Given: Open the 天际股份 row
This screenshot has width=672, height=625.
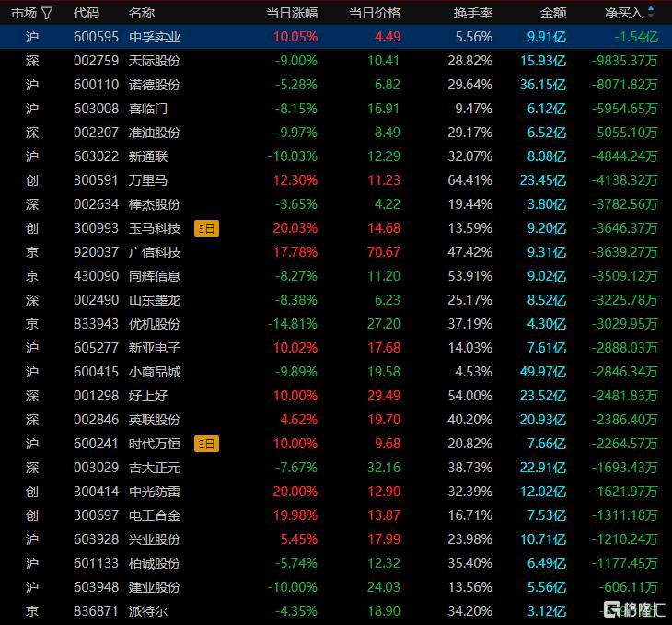Looking at the screenshot, I should pyautogui.click(x=336, y=61).
